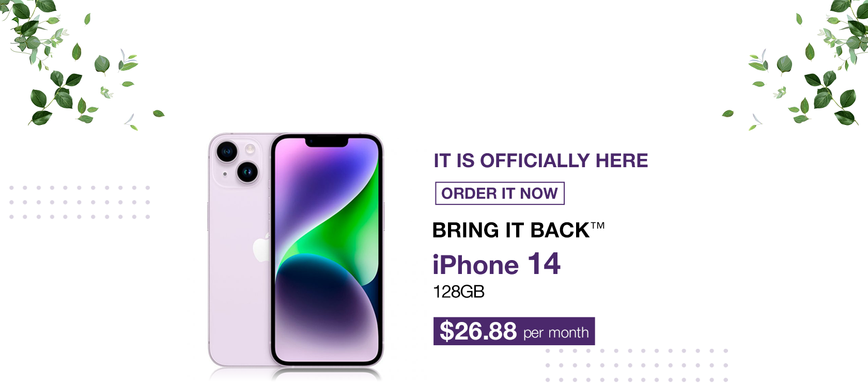Image resolution: width=868 pixels, height=387 pixels.
Task: Click the iPhone 14 title text
Action: (x=497, y=264)
